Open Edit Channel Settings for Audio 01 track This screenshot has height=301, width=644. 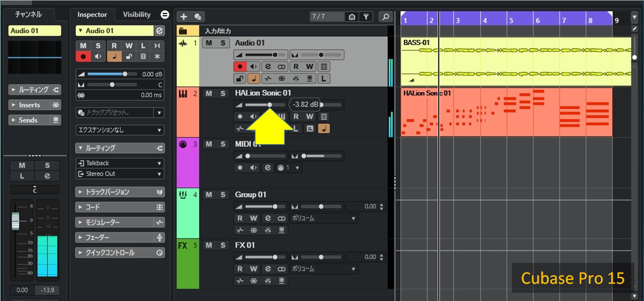[268, 67]
